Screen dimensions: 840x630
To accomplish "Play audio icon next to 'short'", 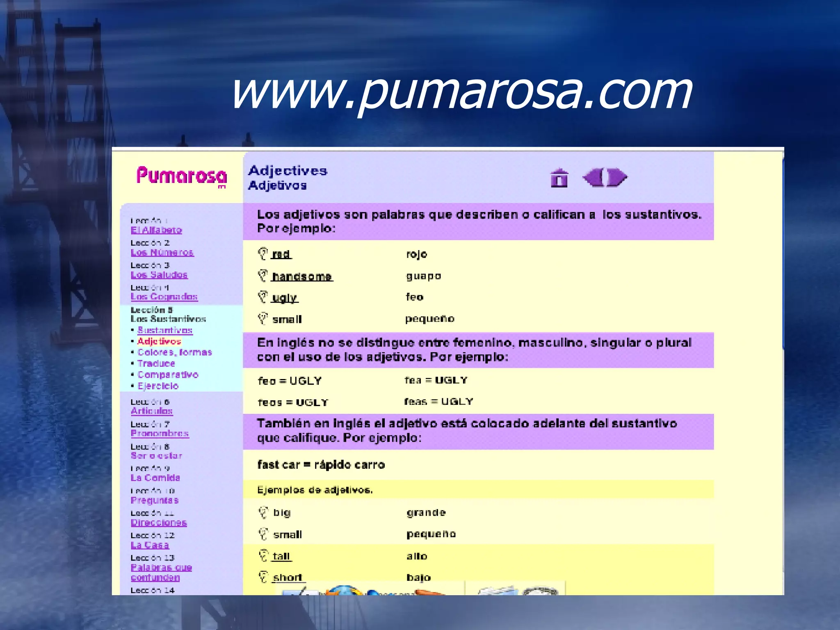I will point(263,577).
